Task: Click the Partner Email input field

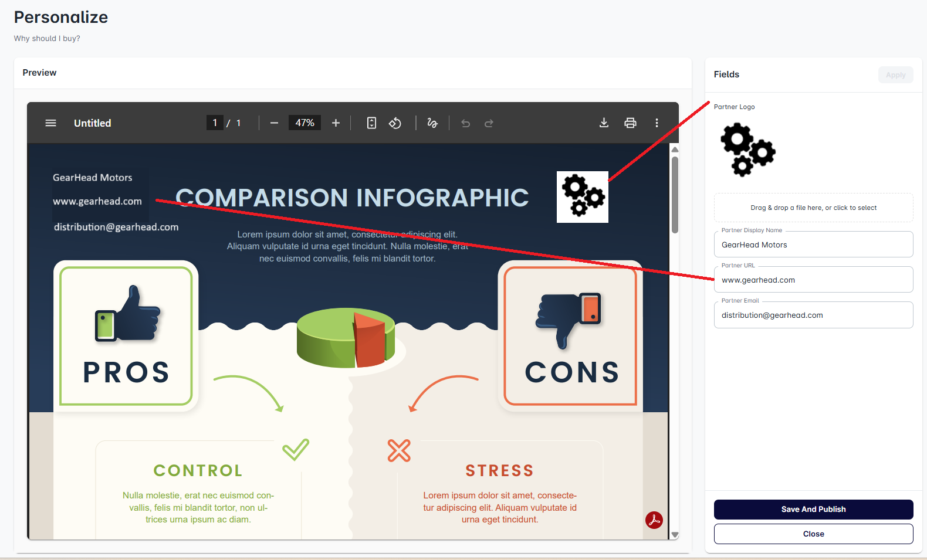Action: coord(813,315)
